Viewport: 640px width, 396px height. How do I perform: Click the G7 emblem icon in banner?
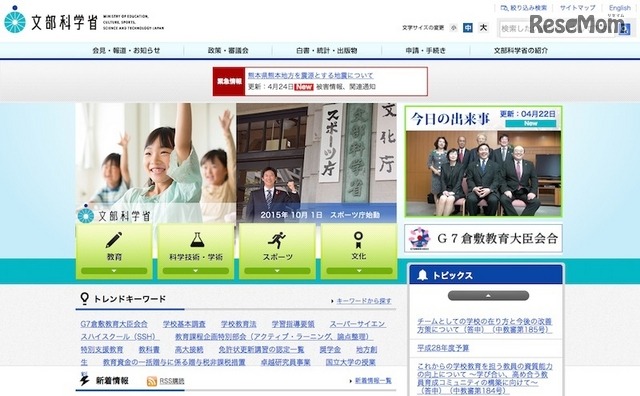click(419, 238)
